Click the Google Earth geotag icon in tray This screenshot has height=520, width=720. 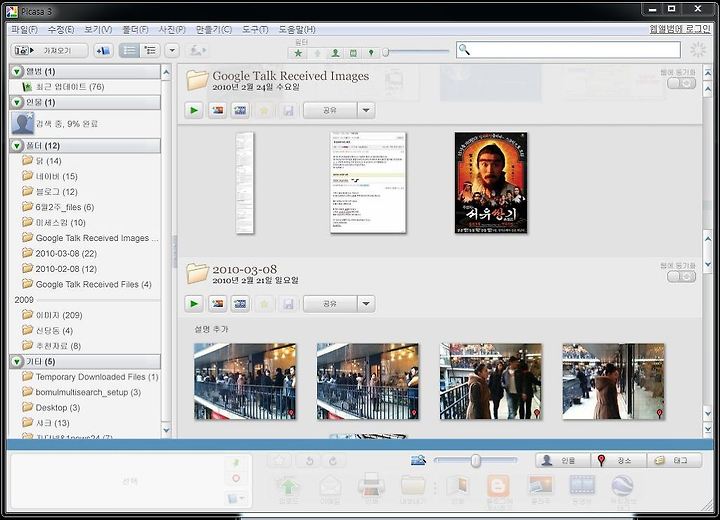coord(623,486)
